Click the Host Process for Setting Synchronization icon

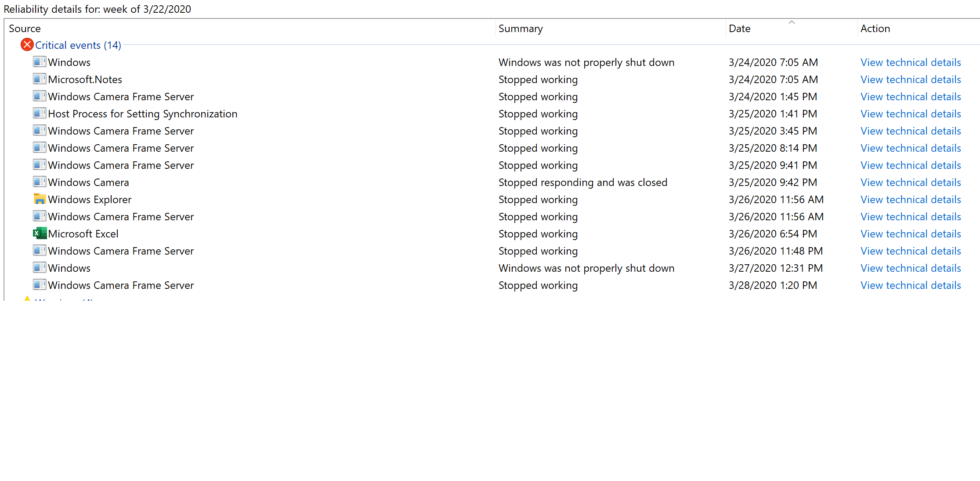point(40,113)
